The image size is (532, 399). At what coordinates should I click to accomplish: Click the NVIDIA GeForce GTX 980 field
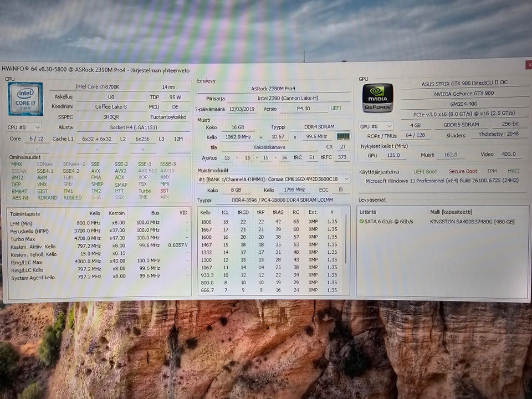464,94
